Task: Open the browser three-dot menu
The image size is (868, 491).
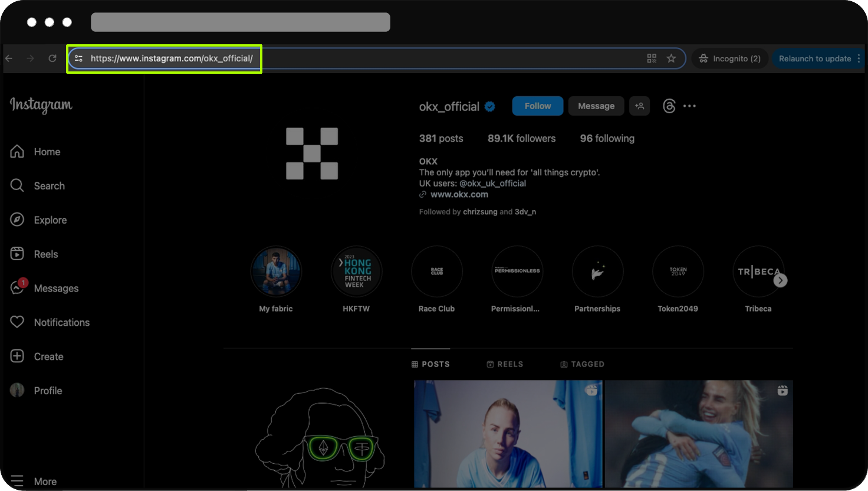Action: pos(859,58)
